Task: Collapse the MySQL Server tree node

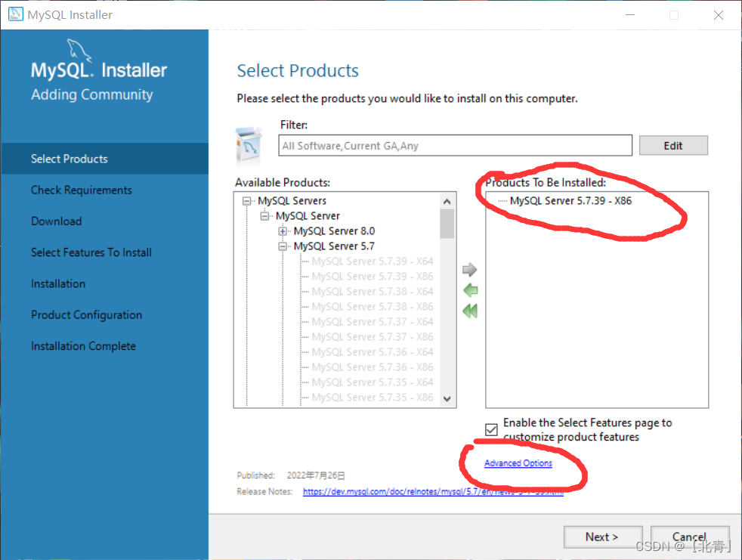Action: pos(264,216)
